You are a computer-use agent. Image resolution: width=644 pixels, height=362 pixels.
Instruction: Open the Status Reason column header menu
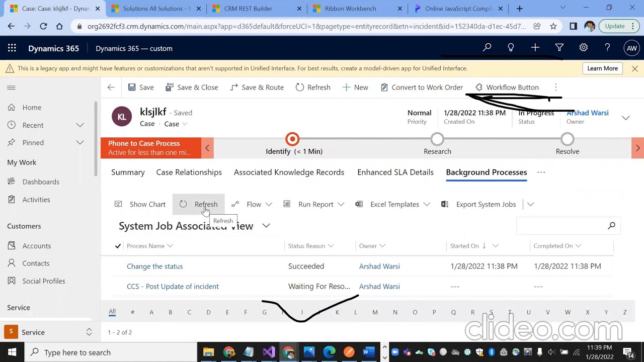click(x=310, y=246)
